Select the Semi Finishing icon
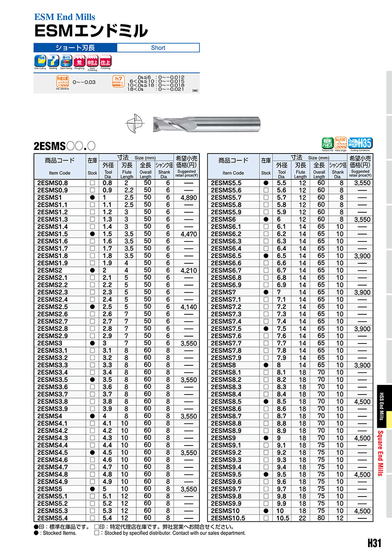392x555 pixels. coord(92,61)
